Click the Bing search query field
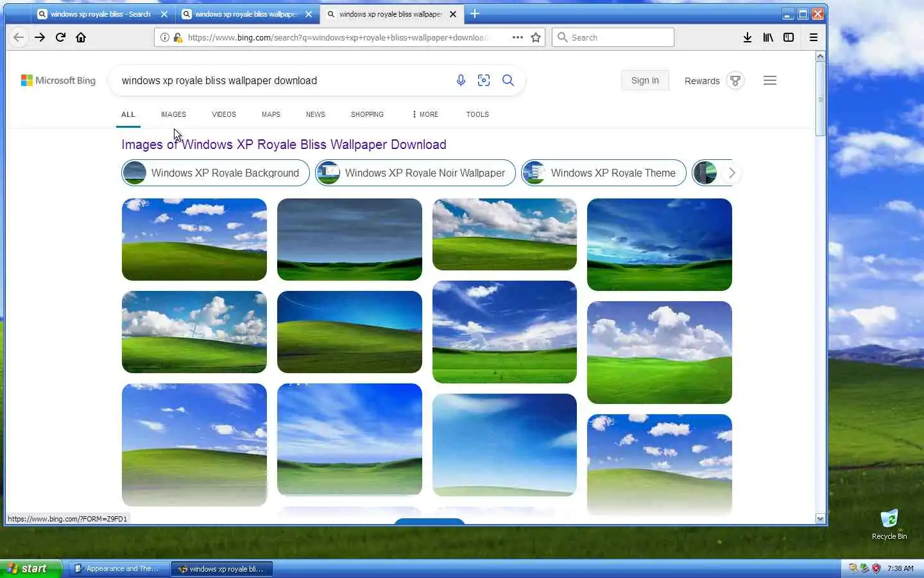 pos(282,80)
